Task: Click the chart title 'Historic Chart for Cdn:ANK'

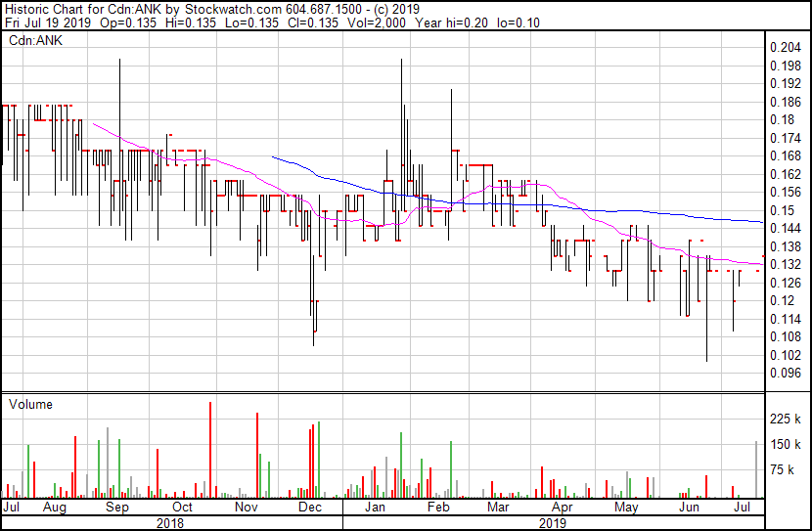Action: pos(82,9)
